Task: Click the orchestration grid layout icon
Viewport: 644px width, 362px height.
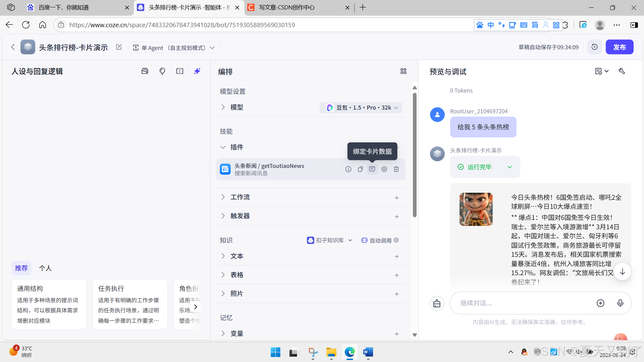Action: (x=403, y=71)
